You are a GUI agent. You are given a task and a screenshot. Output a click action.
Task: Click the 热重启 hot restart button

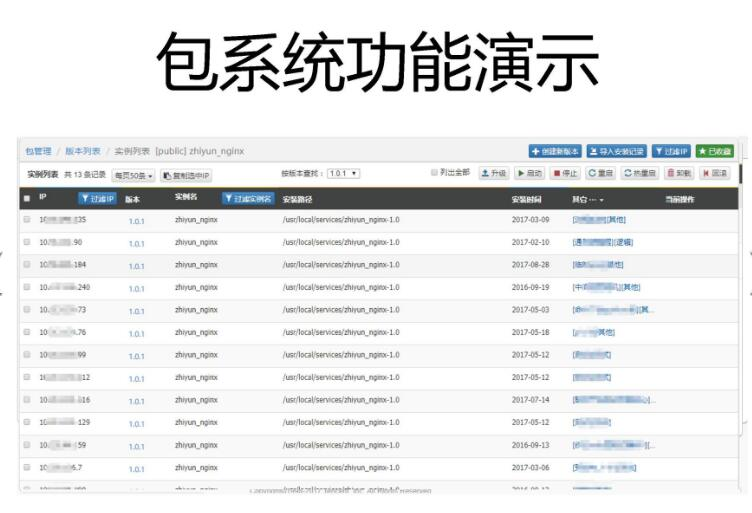click(x=640, y=173)
